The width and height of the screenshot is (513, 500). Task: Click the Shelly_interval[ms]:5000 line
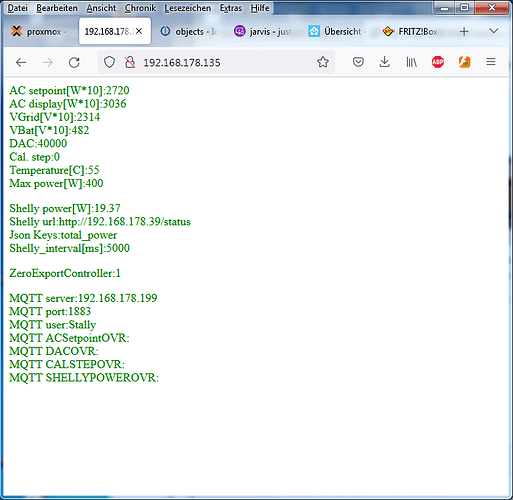click(x=69, y=248)
